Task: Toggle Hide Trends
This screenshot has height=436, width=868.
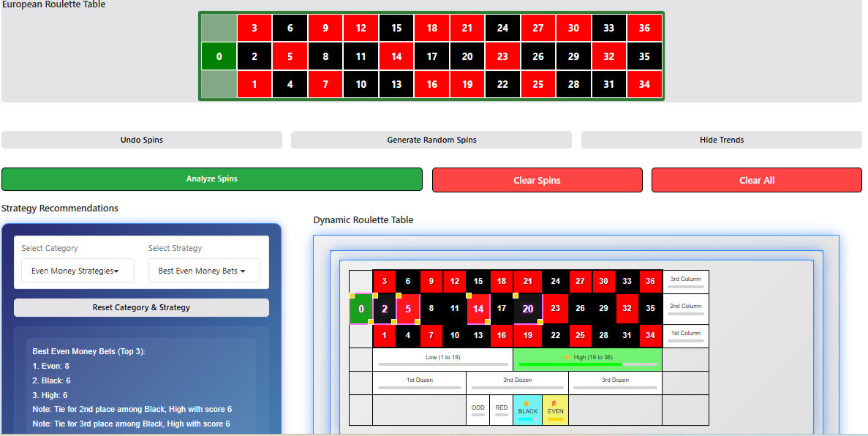Action: pyautogui.click(x=720, y=140)
